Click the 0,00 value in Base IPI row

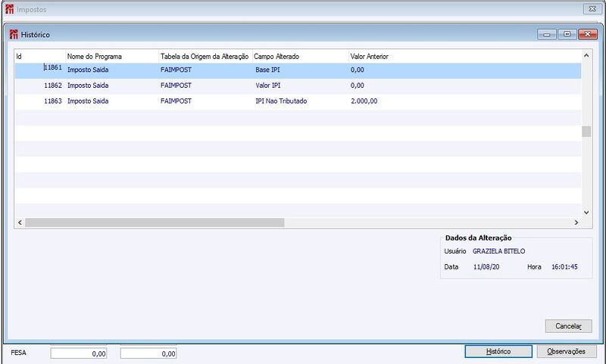[x=357, y=70]
